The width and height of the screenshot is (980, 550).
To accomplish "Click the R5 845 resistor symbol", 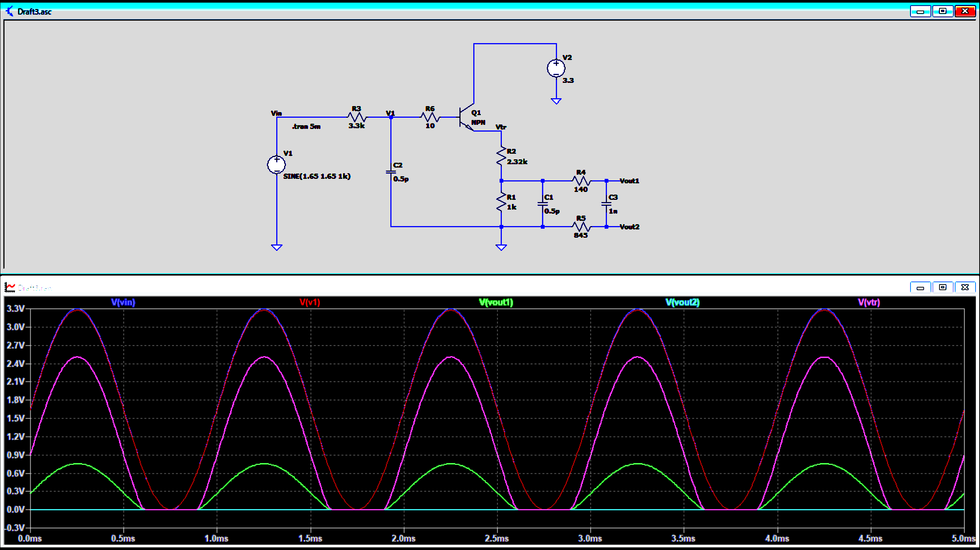I will tap(581, 227).
